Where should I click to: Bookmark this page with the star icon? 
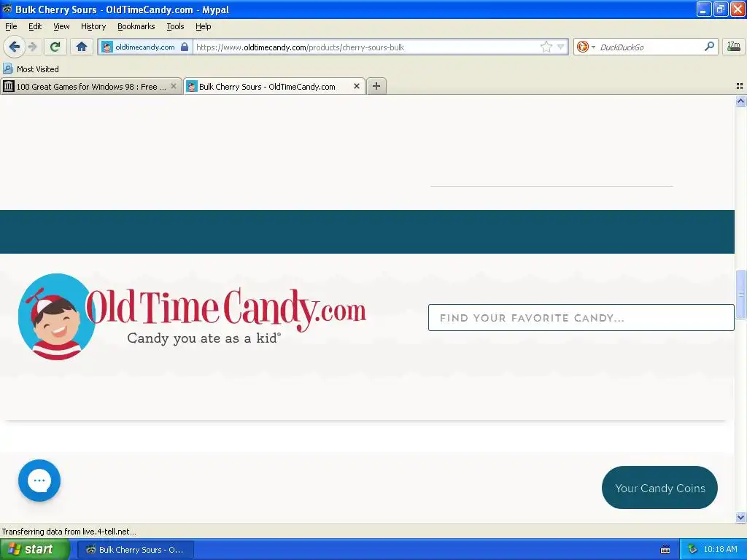(546, 47)
